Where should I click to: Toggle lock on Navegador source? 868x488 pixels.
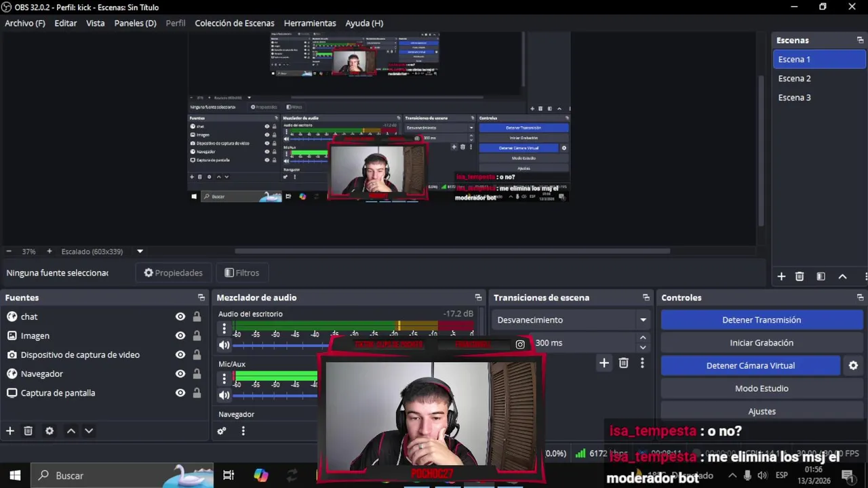pos(197,373)
